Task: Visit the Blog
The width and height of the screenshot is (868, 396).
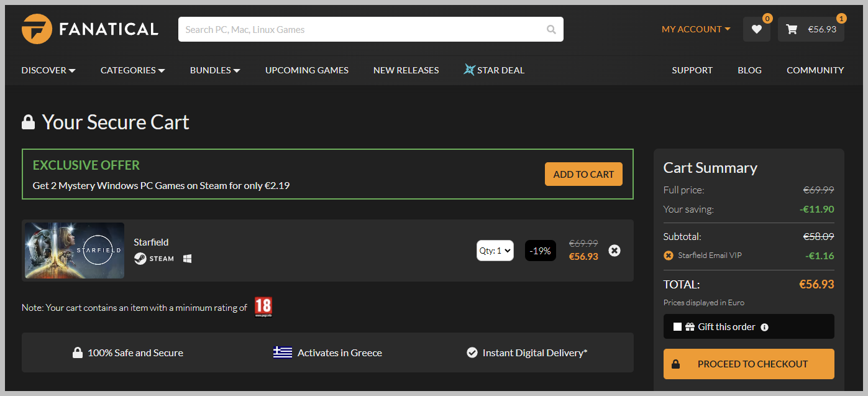Action: (x=749, y=70)
